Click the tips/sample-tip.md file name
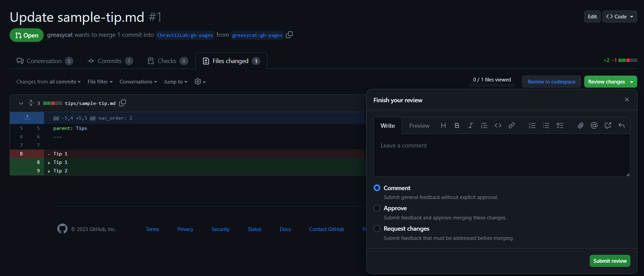The height and width of the screenshot is (276, 644). pyautogui.click(x=90, y=103)
